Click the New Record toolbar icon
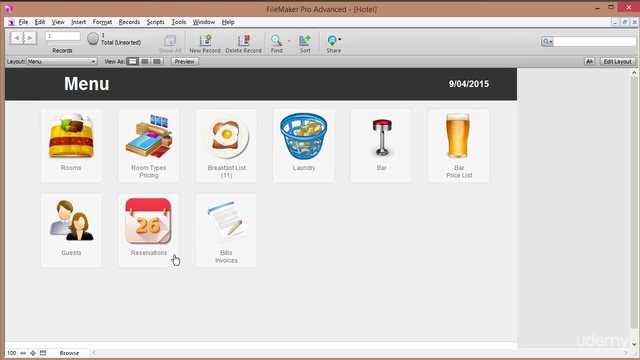The image size is (640, 360). [x=205, y=40]
